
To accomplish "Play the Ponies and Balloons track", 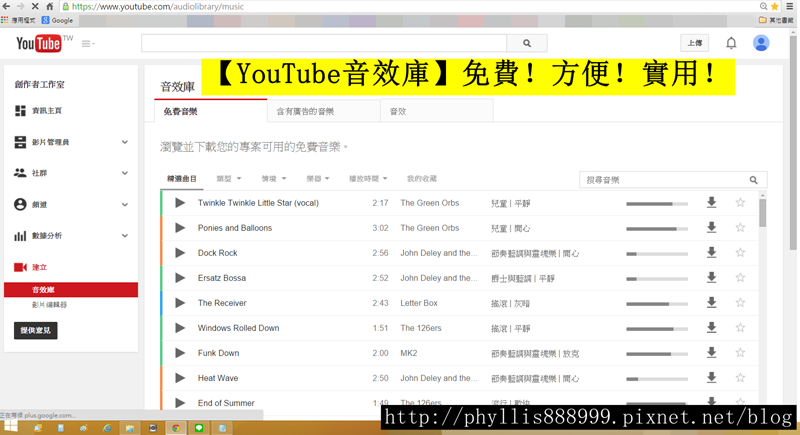I will point(180,227).
